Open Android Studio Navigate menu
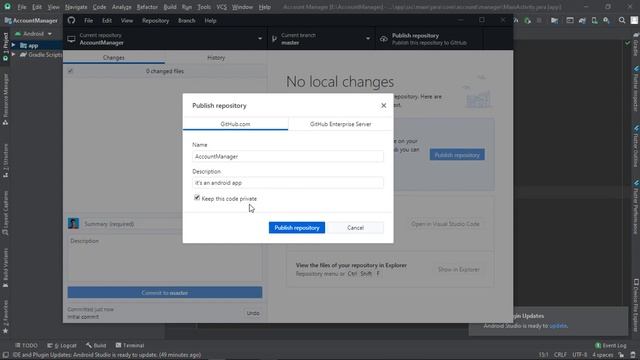This screenshot has width=640, height=360. point(76,7)
